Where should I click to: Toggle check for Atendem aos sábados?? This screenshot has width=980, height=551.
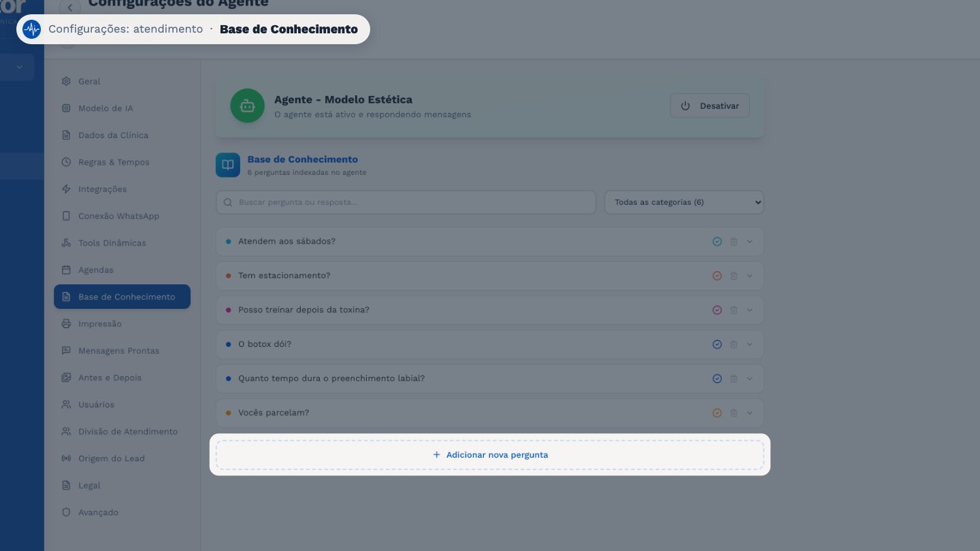coord(717,241)
